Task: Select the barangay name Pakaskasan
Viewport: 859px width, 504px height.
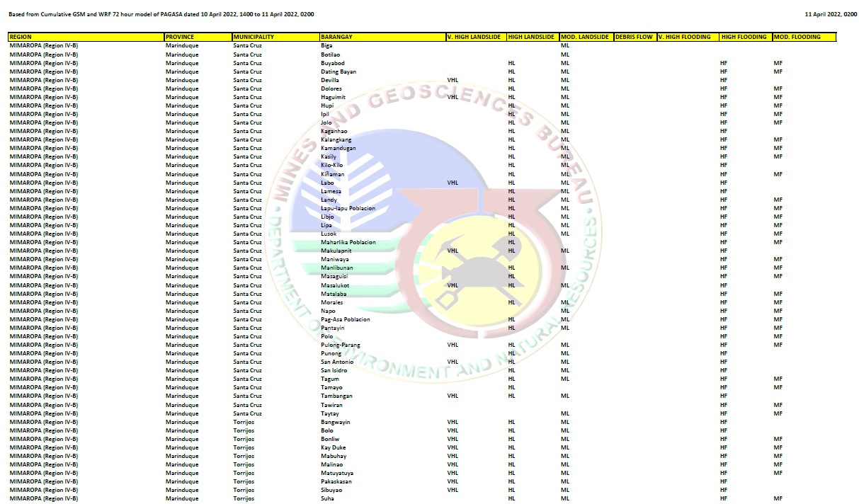Action: click(x=336, y=481)
